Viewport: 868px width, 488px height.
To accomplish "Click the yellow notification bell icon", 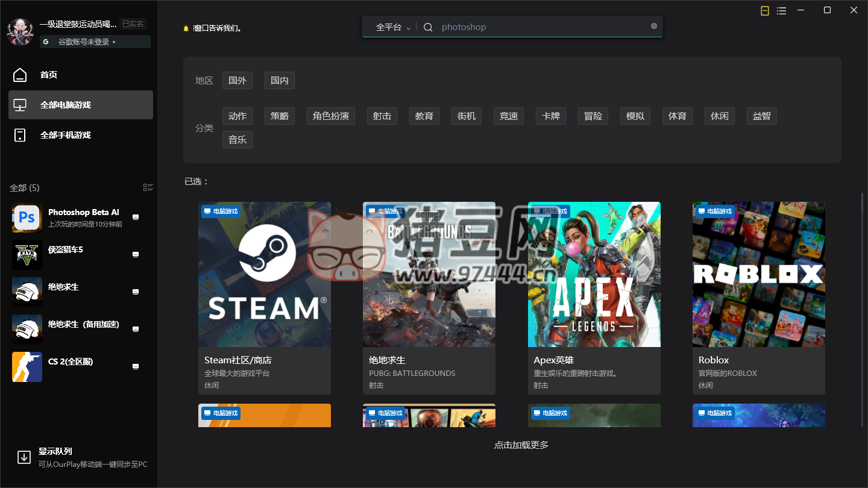I will click(x=186, y=28).
